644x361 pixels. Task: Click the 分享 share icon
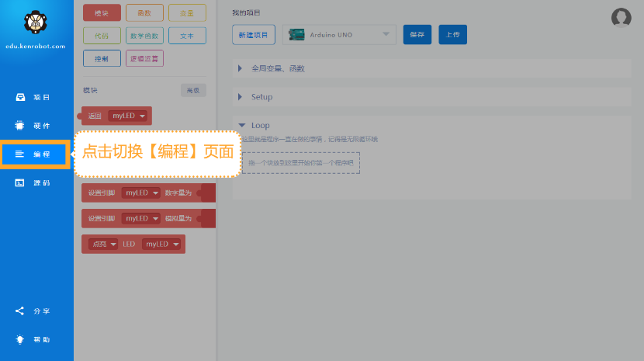pos(36,311)
